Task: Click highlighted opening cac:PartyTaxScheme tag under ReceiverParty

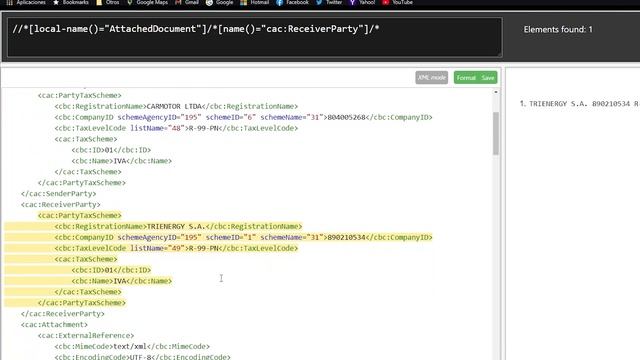Action: 80,215
